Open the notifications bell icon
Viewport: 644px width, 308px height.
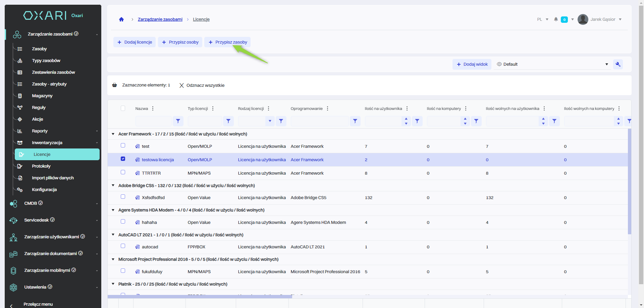pyautogui.click(x=556, y=19)
